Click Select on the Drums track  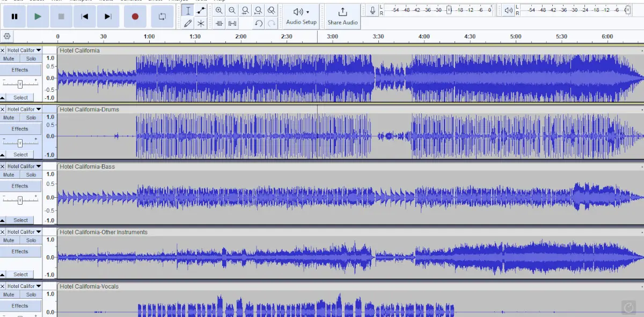(x=21, y=155)
